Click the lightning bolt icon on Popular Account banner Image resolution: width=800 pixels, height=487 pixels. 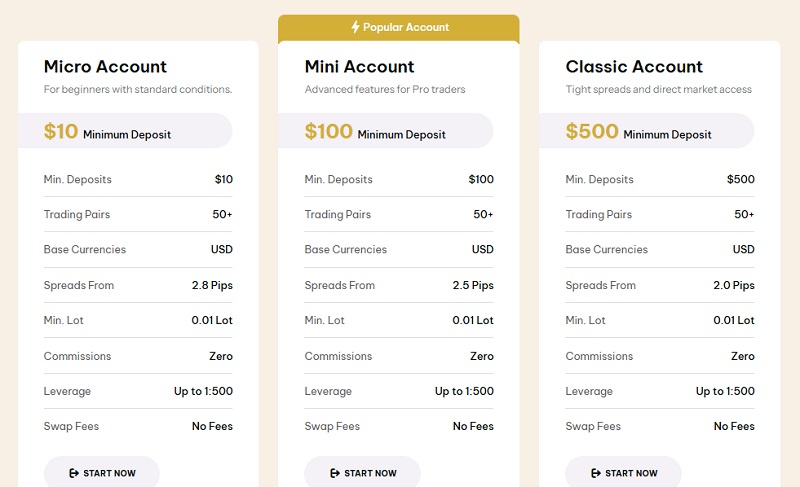(x=356, y=27)
